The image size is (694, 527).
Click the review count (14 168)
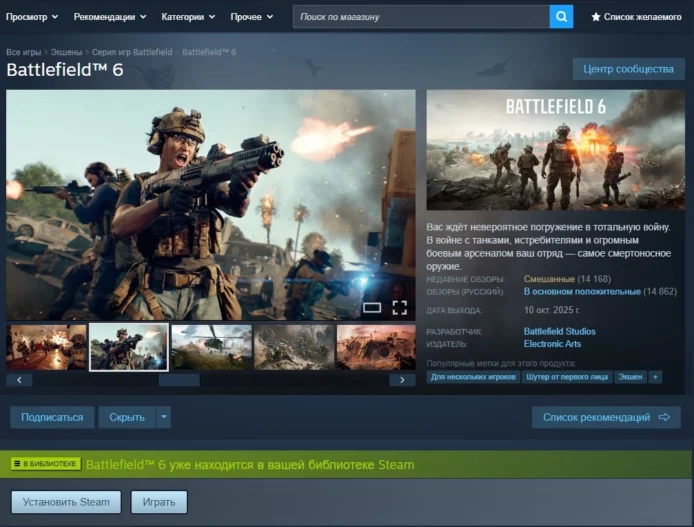click(594, 279)
